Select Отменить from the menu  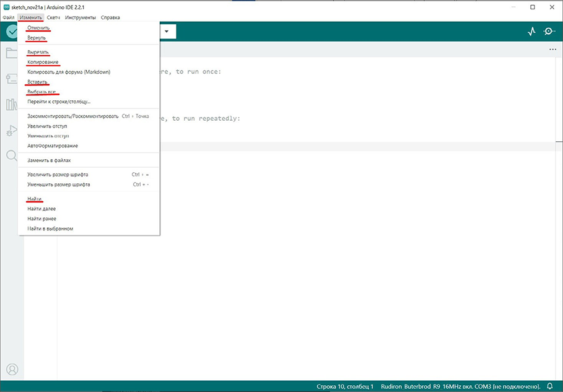pos(89,28)
